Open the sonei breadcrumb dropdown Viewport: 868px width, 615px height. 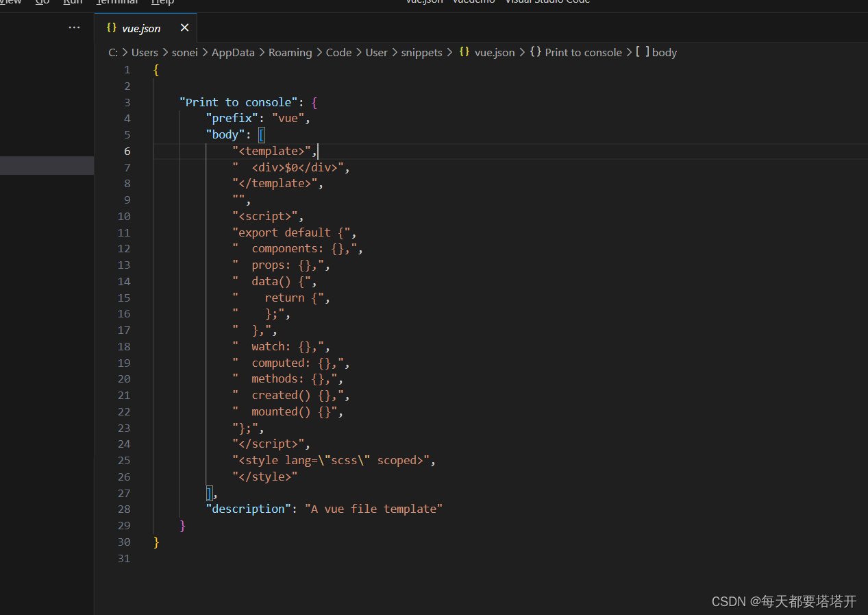pos(184,52)
